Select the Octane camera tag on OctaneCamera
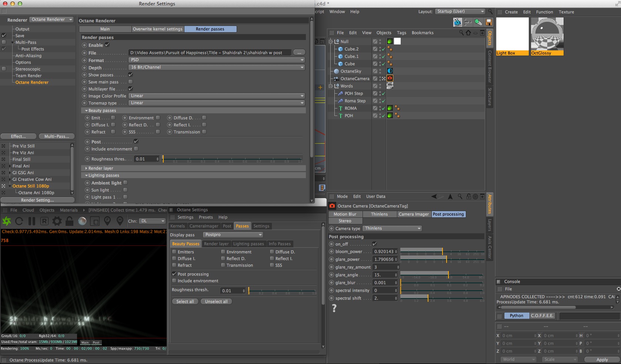The image size is (621, 364). pos(390,78)
